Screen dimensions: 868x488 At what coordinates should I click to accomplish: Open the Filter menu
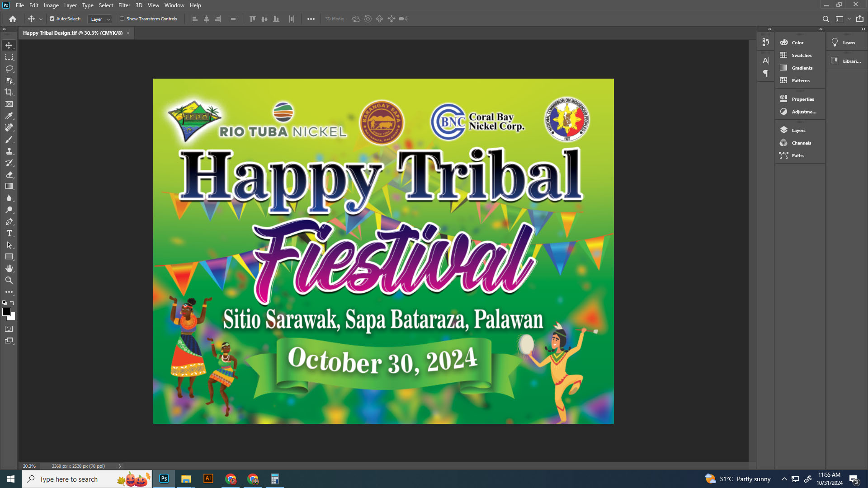pos(124,5)
